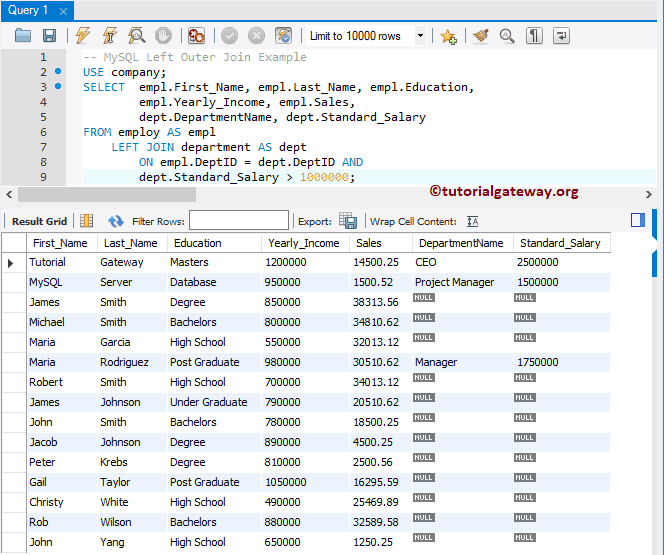Toggle word wrapping in the editor
Image resolution: width=664 pixels, height=555 pixels.
coord(561,36)
